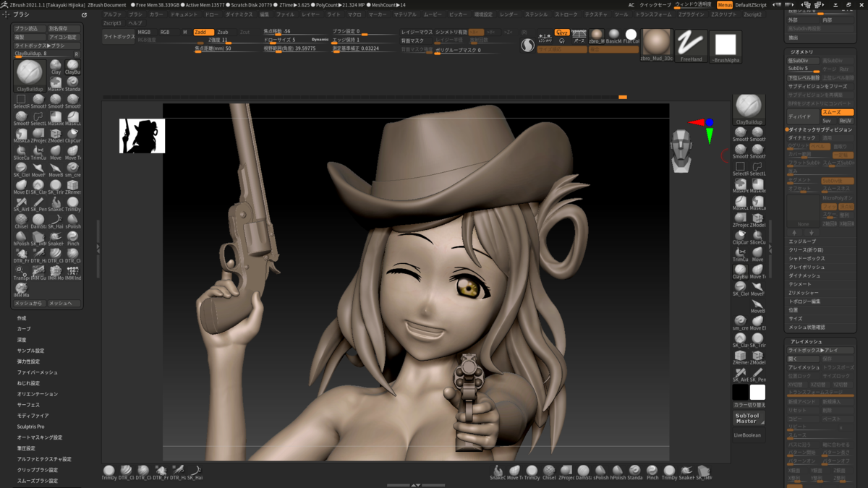Expand the Sculptris Pro brush submenu
868x488 pixels.
pos(31,427)
